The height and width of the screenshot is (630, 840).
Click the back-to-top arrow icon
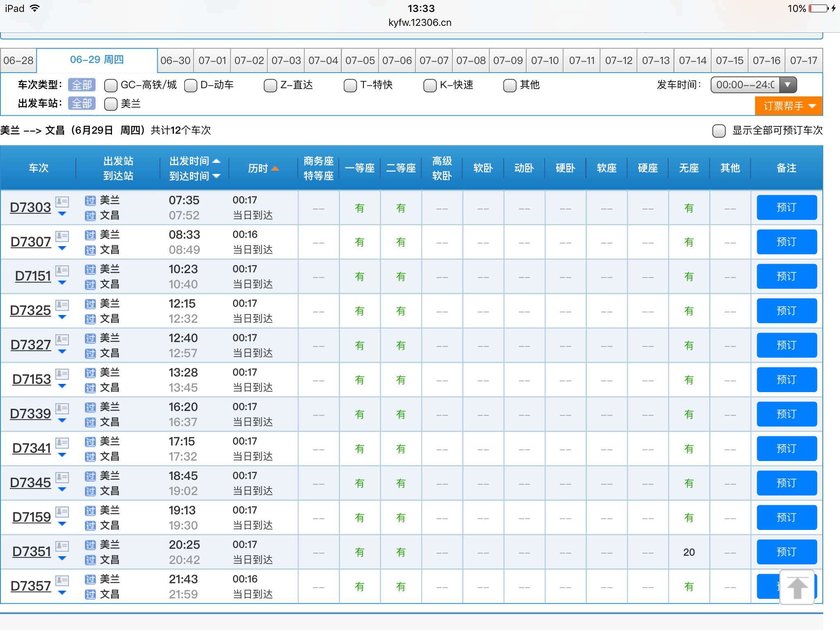(797, 587)
